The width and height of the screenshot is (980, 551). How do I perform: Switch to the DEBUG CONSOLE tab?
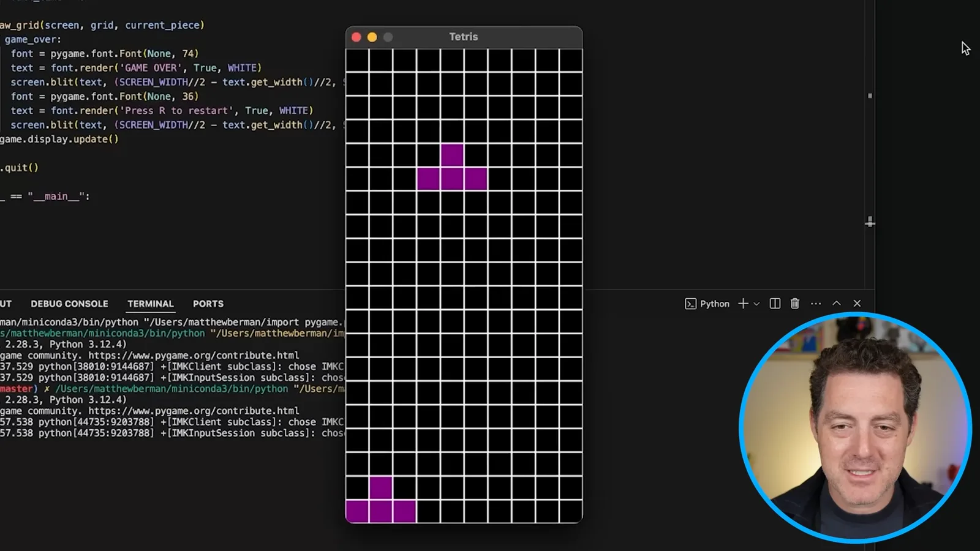pos(69,304)
